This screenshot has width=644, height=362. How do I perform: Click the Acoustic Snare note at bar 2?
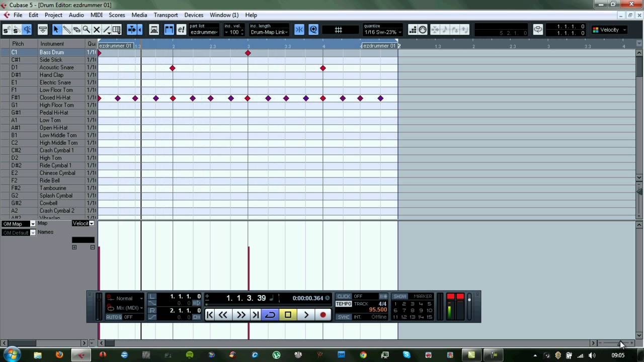tap(173, 68)
